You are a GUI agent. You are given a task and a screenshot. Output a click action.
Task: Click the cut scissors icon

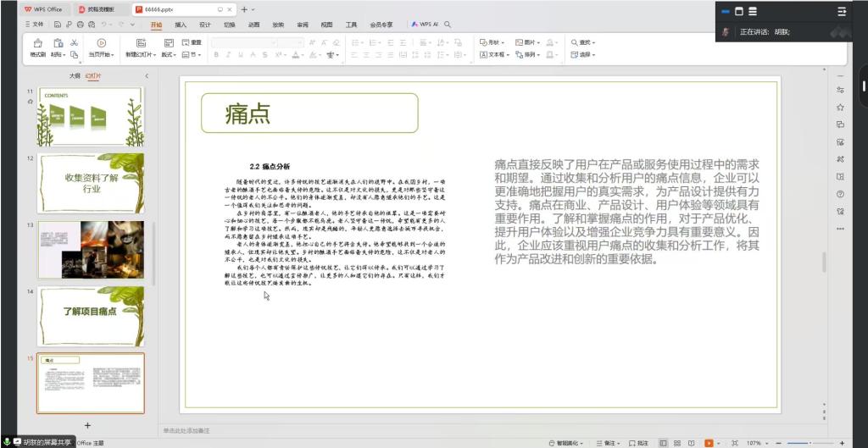tap(75, 42)
